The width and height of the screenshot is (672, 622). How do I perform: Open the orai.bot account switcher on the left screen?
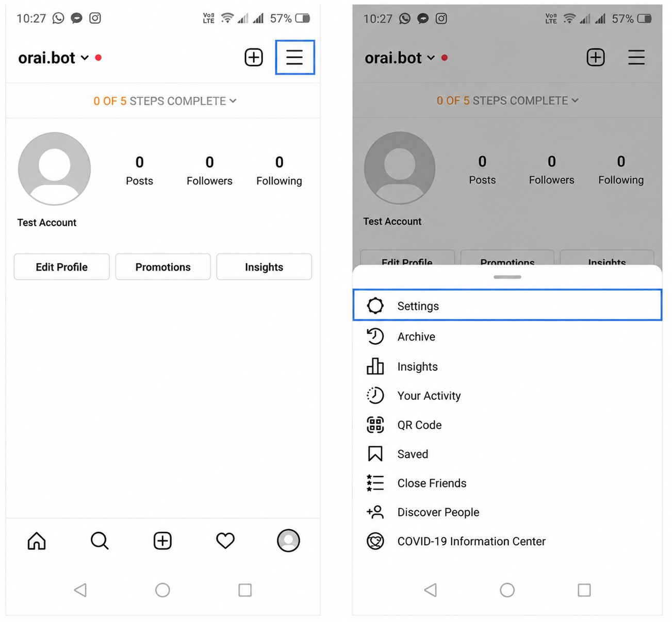click(54, 58)
